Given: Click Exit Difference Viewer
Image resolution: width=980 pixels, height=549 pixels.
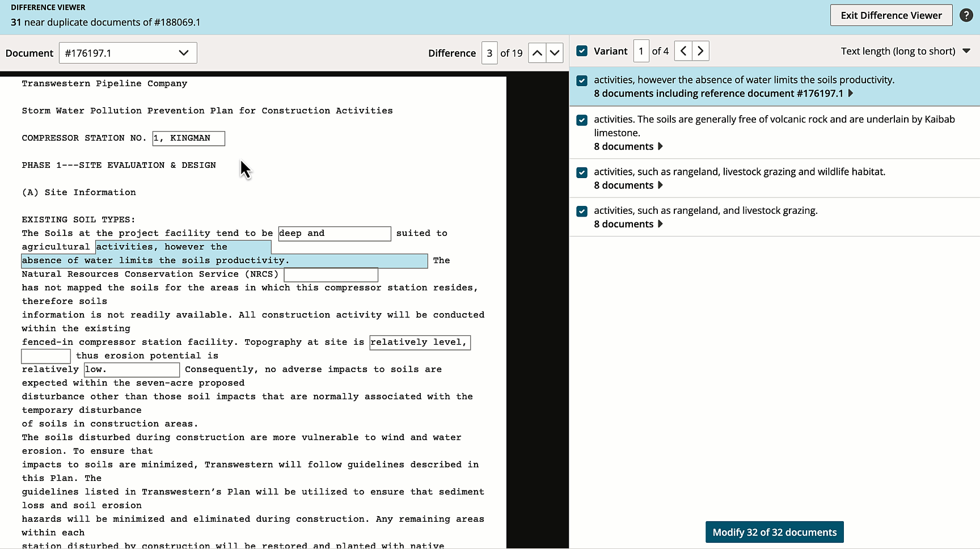Looking at the screenshot, I should pos(891,15).
